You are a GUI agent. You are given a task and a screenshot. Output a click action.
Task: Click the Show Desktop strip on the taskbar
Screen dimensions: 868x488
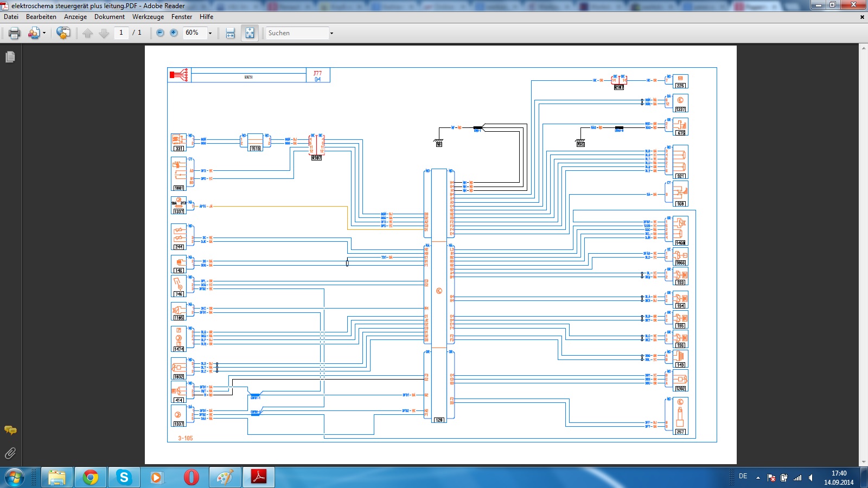864,478
